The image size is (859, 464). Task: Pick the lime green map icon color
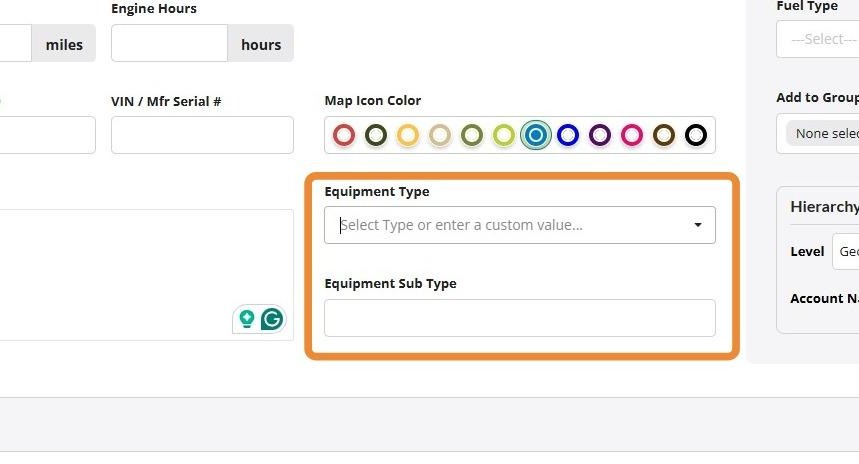pos(503,135)
